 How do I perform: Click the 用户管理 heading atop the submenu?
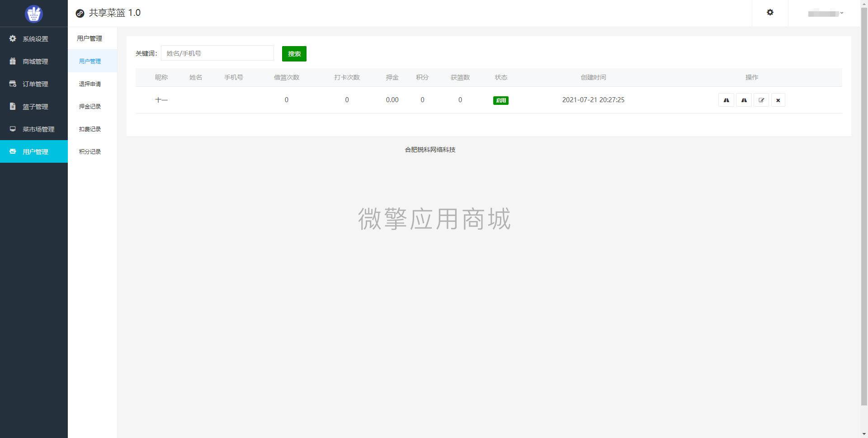(x=90, y=38)
